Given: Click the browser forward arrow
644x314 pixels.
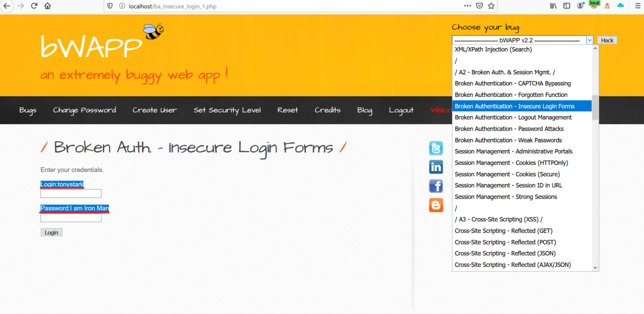Looking at the screenshot, I should click(21, 6).
